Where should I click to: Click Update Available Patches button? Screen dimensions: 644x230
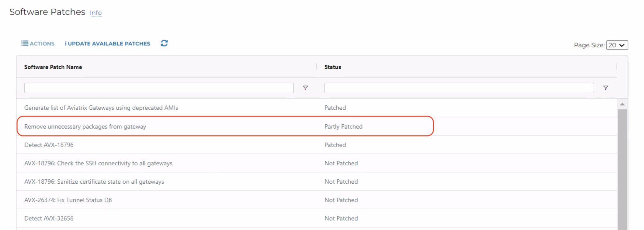107,44
